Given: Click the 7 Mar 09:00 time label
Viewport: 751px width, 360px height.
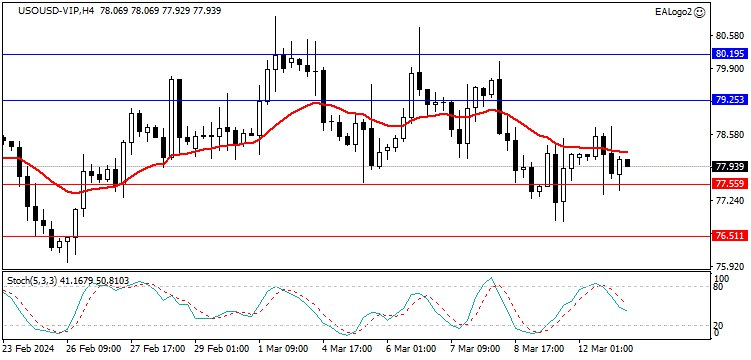Looking at the screenshot, I should coord(474,348).
